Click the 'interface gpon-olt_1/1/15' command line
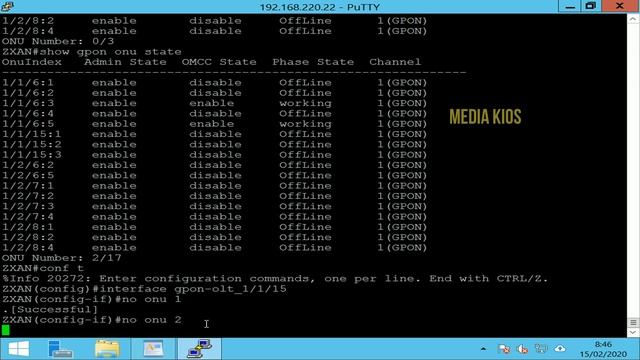This screenshot has width=640, height=360. point(144,289)
